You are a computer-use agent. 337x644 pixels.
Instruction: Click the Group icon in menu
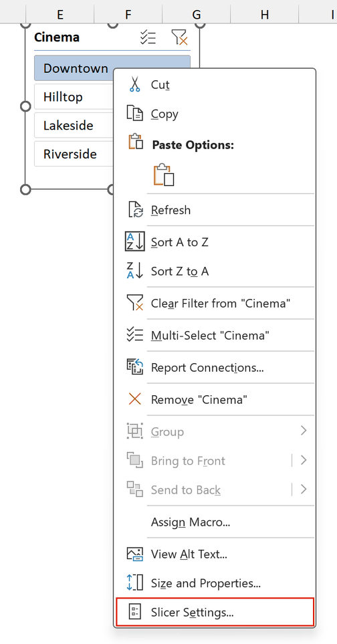(x=134, y=431)
